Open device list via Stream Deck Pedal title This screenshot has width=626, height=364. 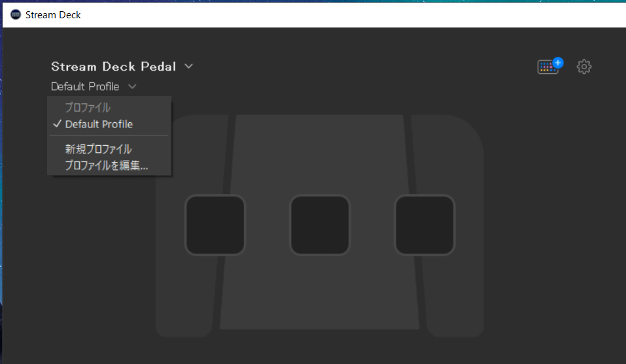[x=113, y=67]
